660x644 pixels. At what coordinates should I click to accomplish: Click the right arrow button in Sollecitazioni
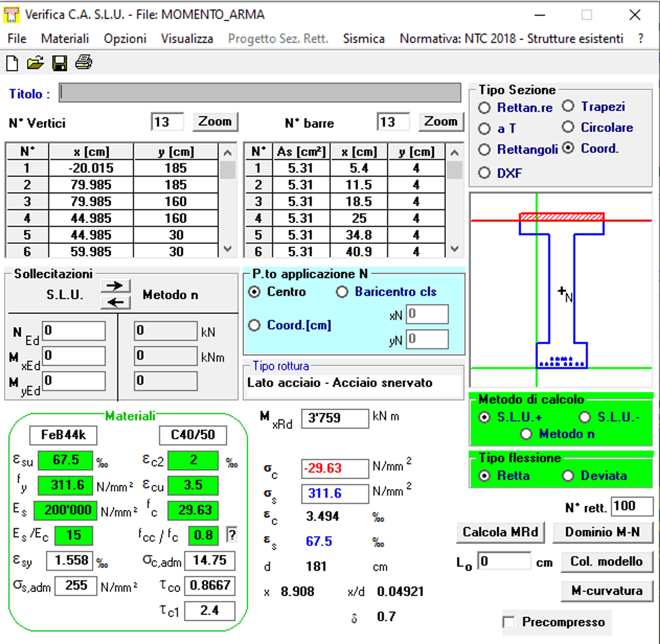click(x=115, y=286)
